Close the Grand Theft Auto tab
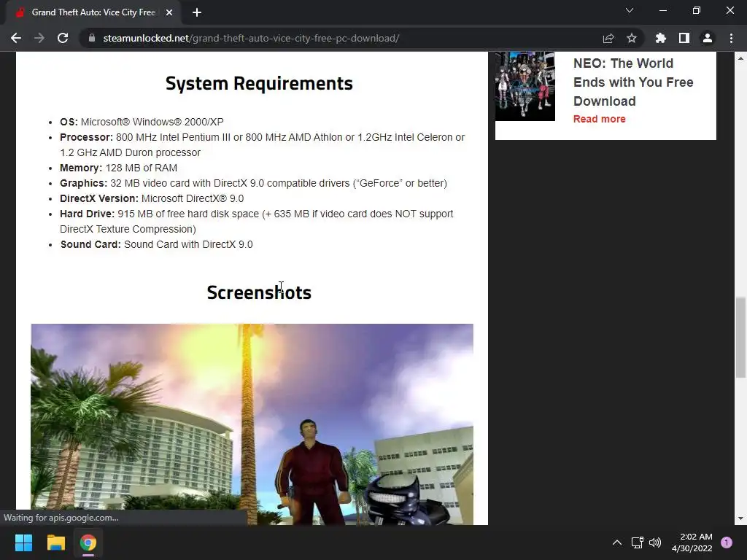The image size is (747, 560). 169,12
